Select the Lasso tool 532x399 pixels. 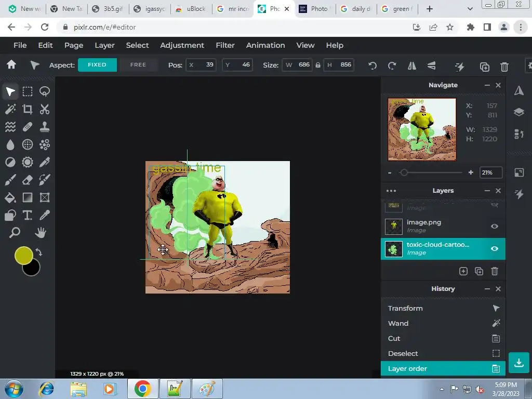pyautogui.click(x=45, y=91)
